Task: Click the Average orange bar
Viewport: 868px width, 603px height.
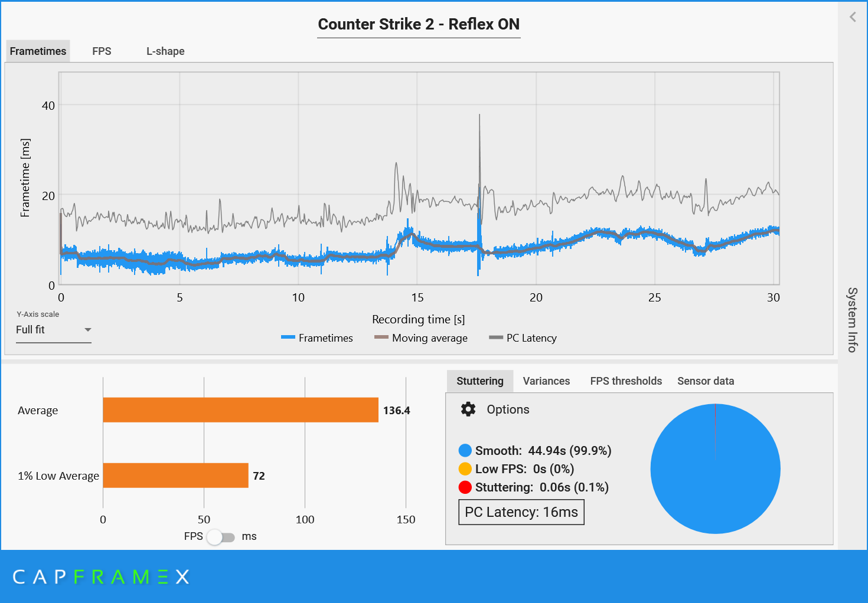Action: [241, 410]
